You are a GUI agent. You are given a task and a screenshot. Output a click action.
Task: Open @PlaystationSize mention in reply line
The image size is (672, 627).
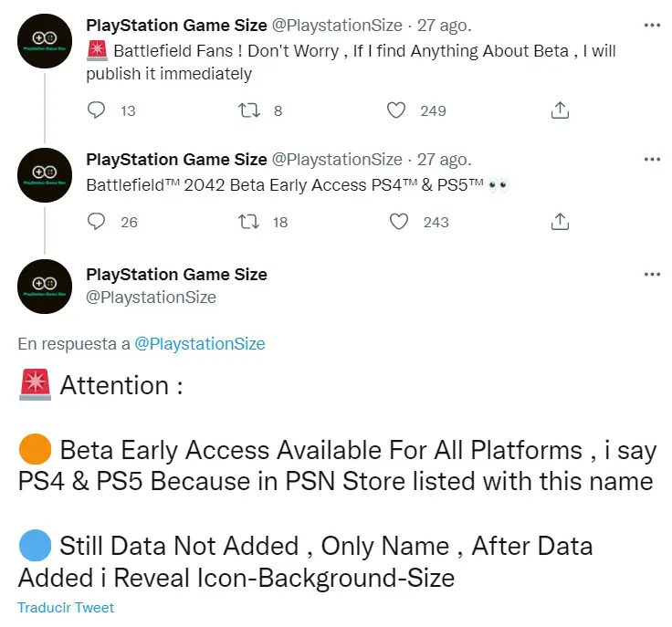(200, 343)
